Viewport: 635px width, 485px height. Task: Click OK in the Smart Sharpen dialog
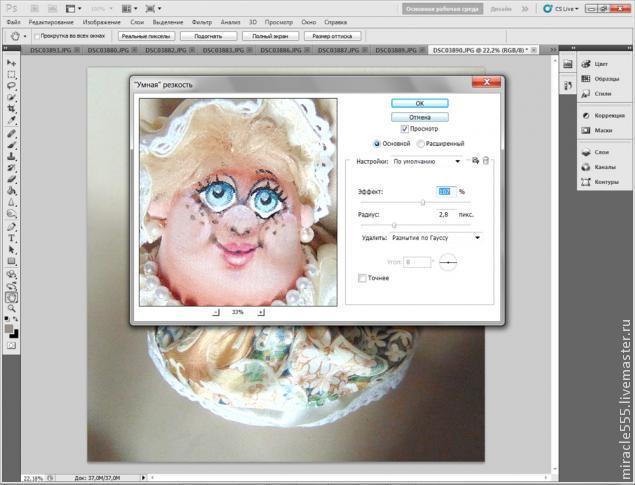419,103
